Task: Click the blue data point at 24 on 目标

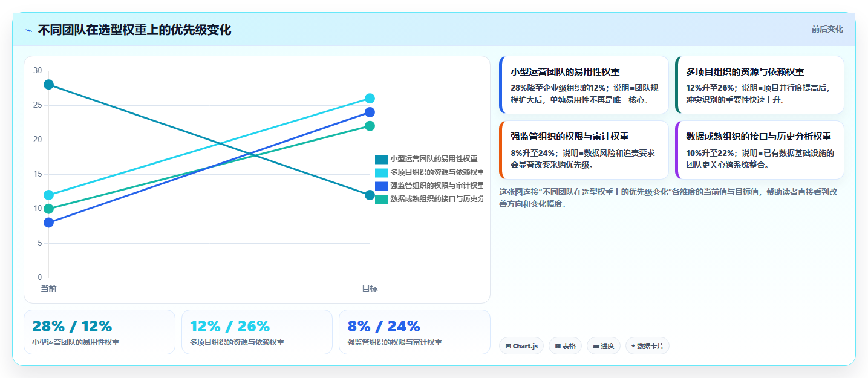Action: click(370, 112)
